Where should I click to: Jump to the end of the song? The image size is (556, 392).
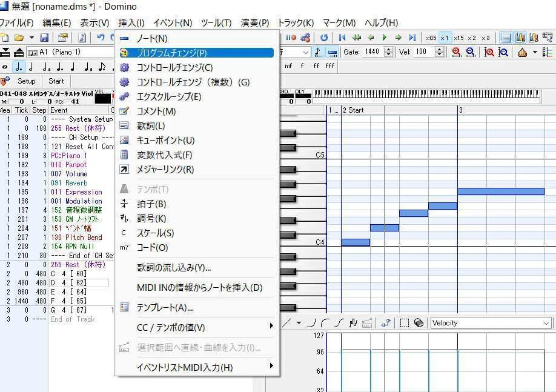tap(412, 38)
